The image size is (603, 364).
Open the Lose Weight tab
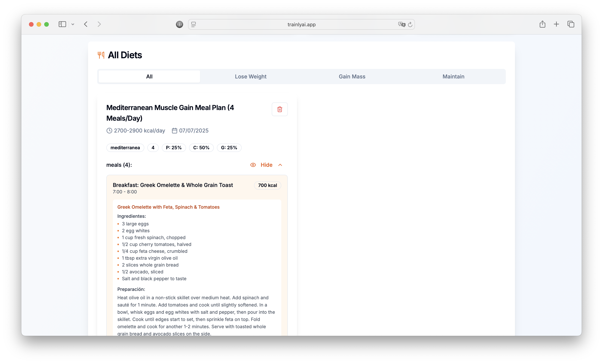251,77
